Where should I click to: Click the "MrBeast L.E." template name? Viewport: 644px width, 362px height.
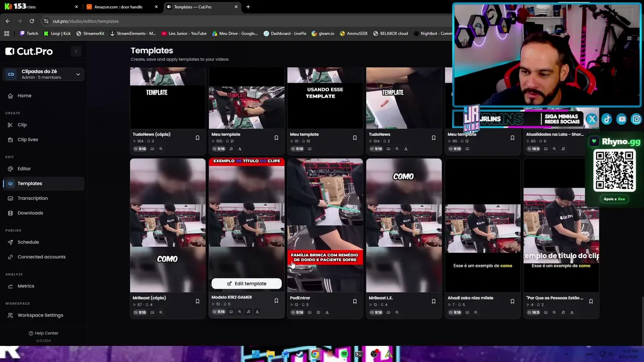(381, 298)
